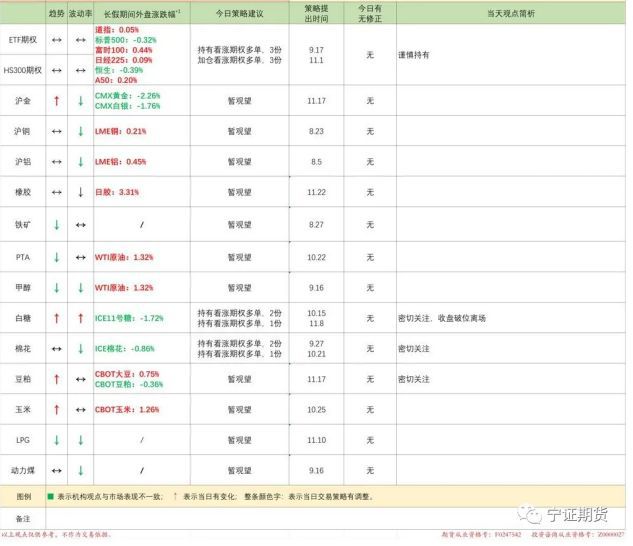Select the 趋势 column header
The height and width of the screenshot is (546, 633).
pos(57,13)
